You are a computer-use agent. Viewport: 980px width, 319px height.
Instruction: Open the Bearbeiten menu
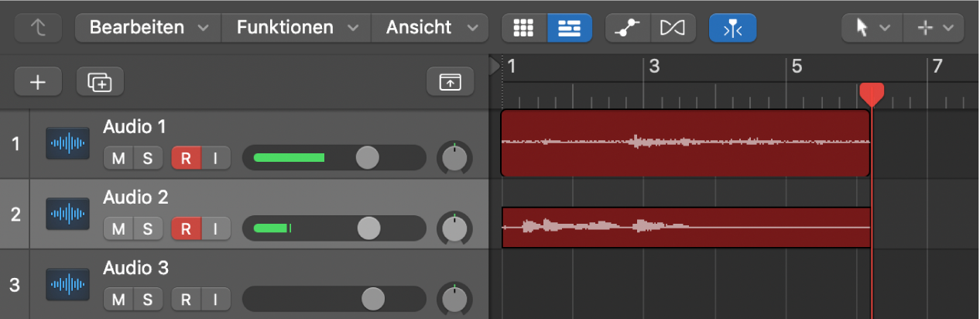tap(148, 28)
